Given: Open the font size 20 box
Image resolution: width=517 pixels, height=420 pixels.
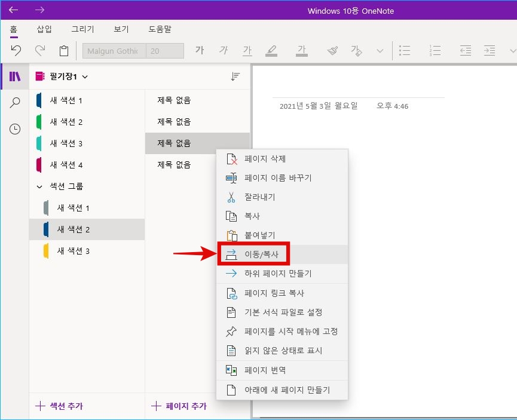Looking at the screenshot, I should (165, 51).
